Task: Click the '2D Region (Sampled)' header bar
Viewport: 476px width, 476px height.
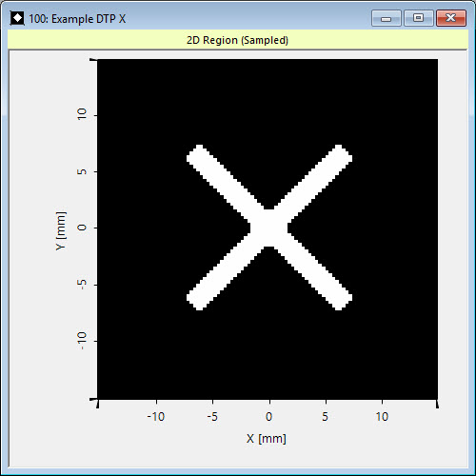Action: 237,40
